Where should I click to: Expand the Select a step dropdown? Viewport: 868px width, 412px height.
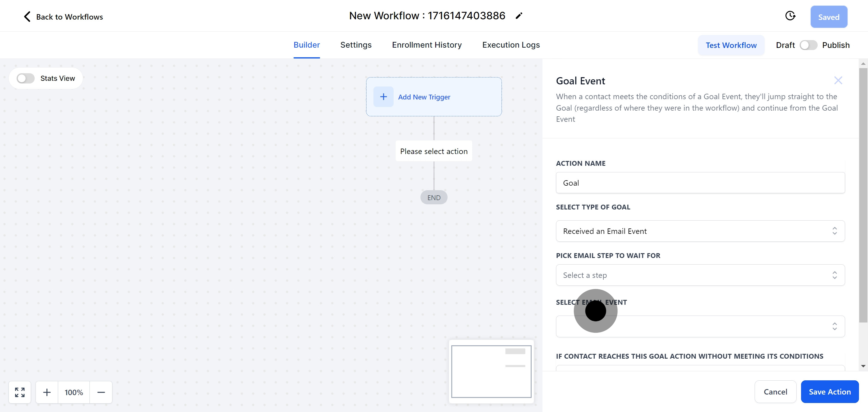click(x=700, y=275)
